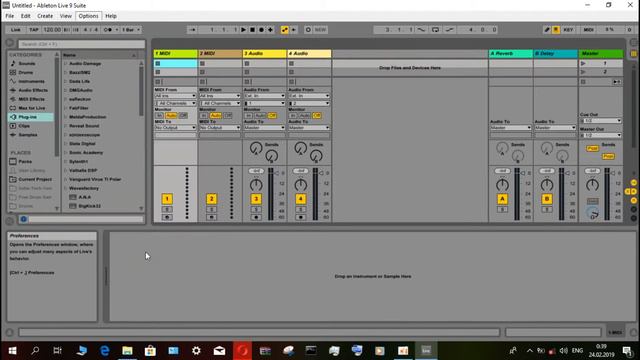
Task: Select the Max for Live category
Action: point(32,108)
